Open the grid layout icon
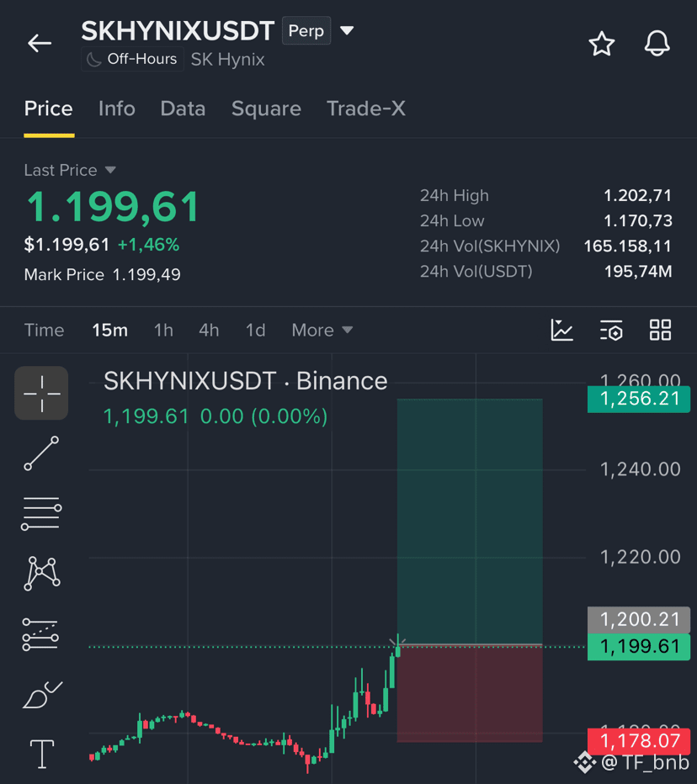 (x=660, y=330)
